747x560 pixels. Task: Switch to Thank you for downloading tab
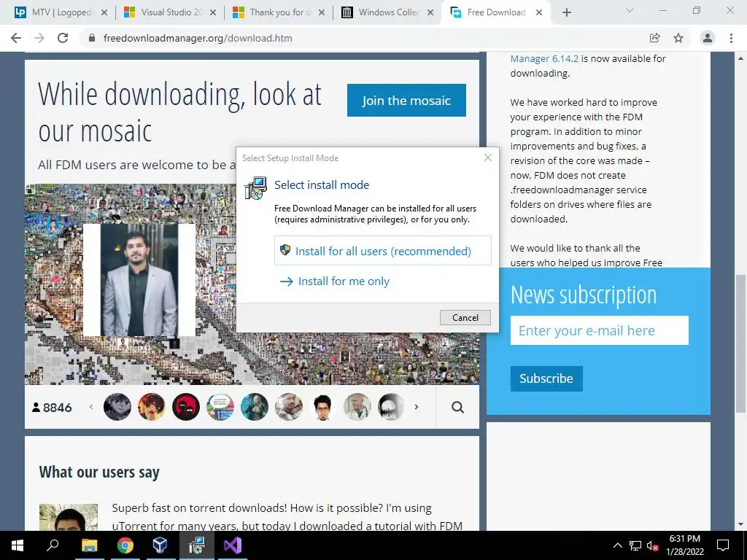pos(279,12)
